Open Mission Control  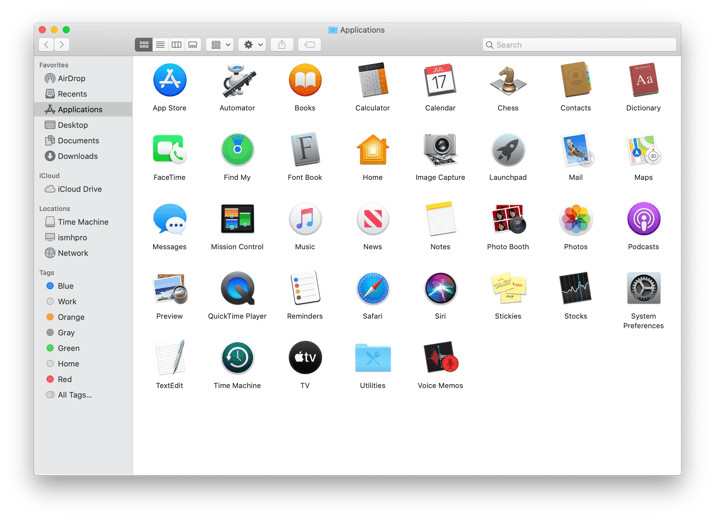pos(237,219)
